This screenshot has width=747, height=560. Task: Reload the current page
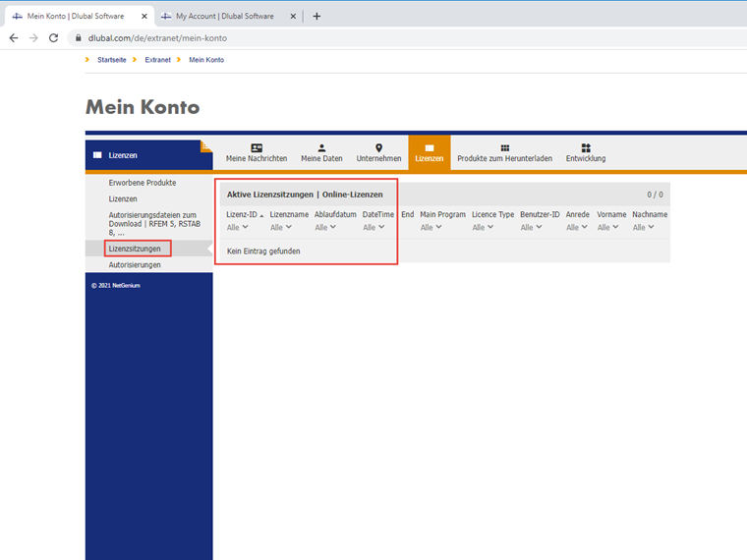click(53, 38)
